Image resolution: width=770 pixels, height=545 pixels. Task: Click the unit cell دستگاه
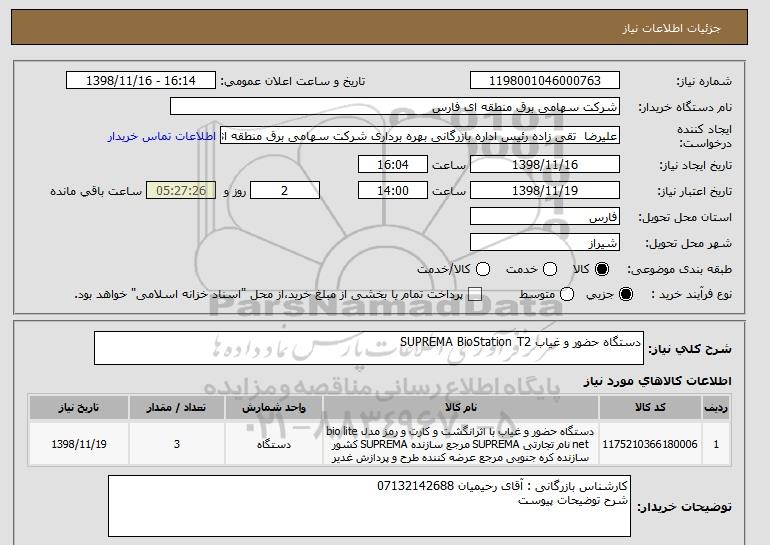pos(274,444)
